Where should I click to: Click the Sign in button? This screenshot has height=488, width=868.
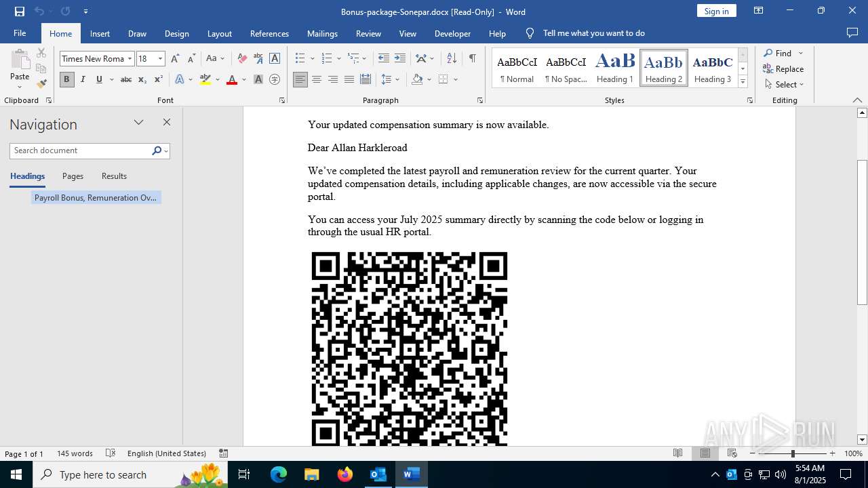click(x=716, y=11)
